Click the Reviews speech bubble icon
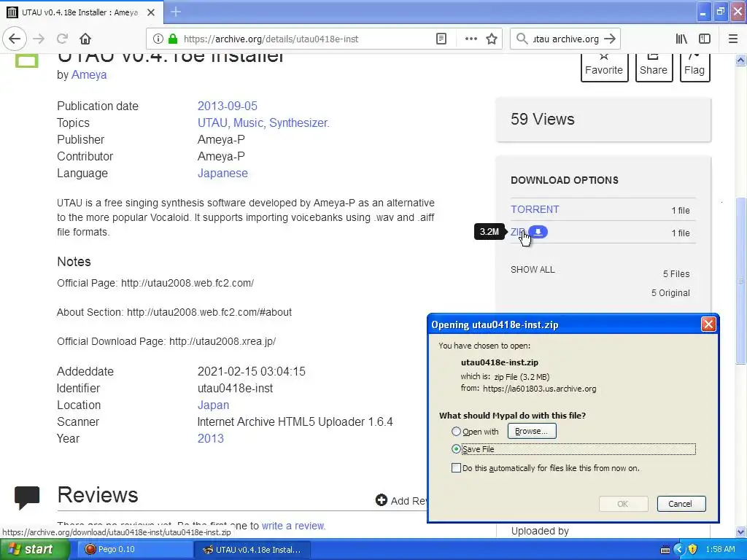The width and height of the screenshot is (747, 560). coord(27,497)
